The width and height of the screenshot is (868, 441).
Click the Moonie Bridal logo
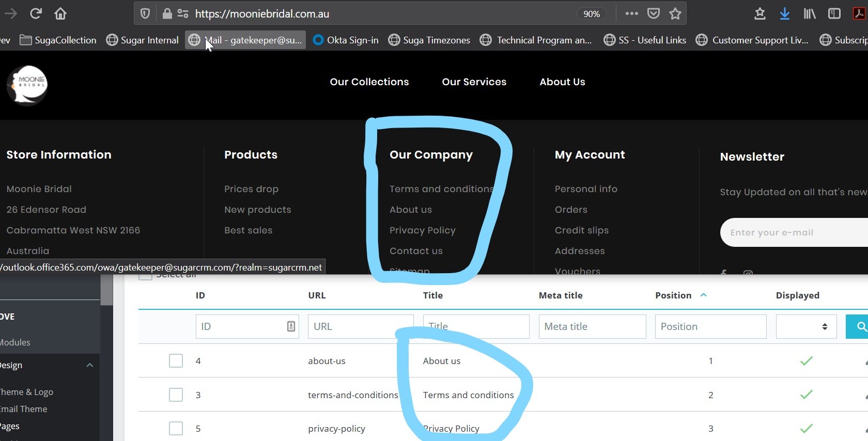[27, 84]
